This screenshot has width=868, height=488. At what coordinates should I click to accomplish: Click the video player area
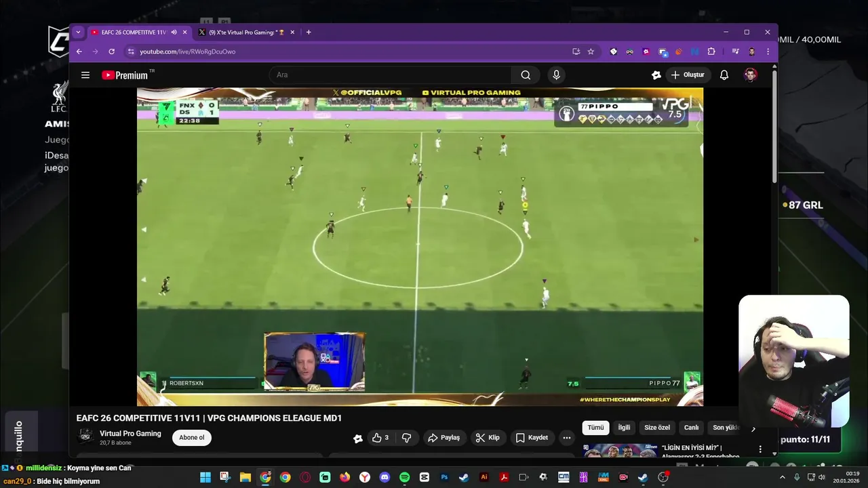click(x=420, y=247)
